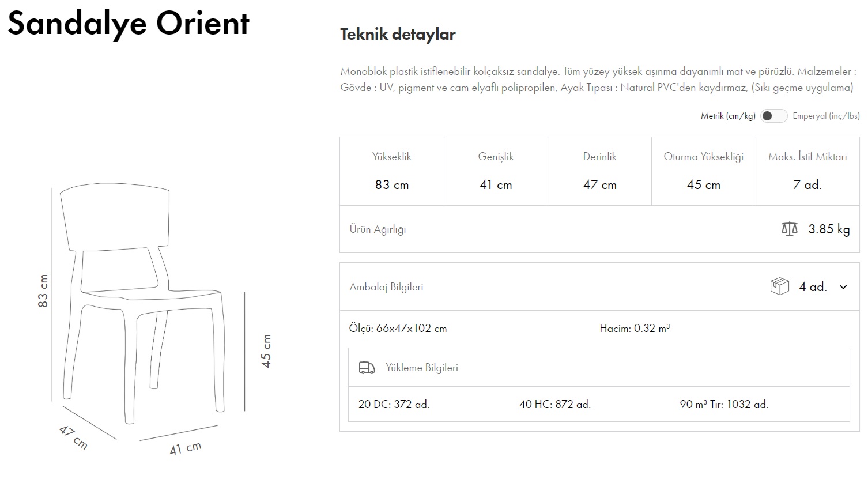Screen dimensions: 868x483
Task: Click the Teknik detaylar heading
Action: click(x=398, y=35)
